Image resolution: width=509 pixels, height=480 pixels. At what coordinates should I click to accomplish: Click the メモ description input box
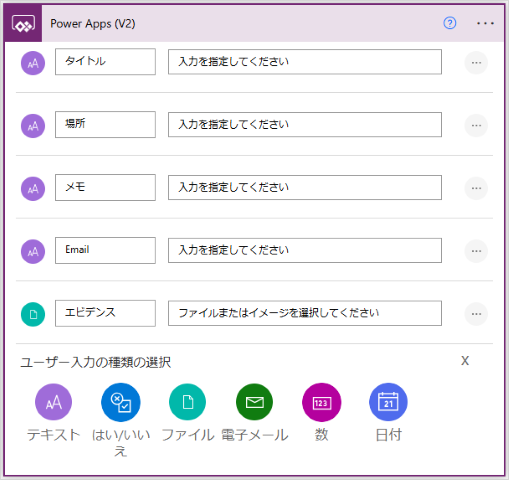point(305,187)
